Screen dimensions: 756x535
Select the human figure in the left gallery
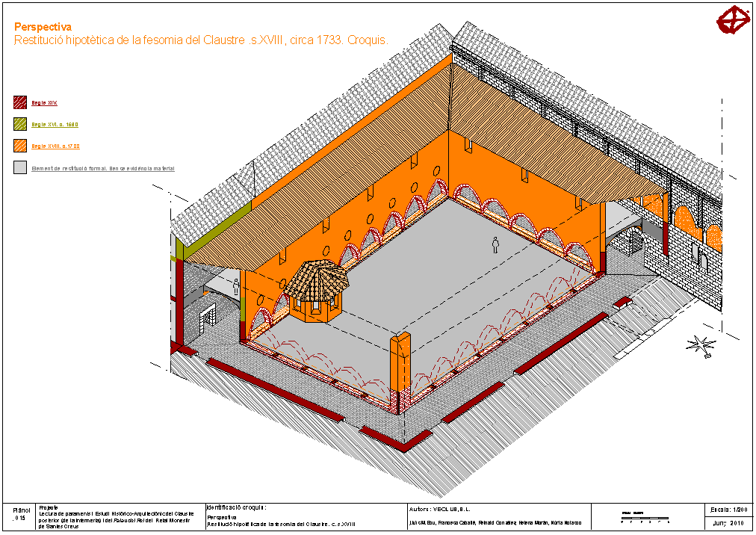click(237, 286)
